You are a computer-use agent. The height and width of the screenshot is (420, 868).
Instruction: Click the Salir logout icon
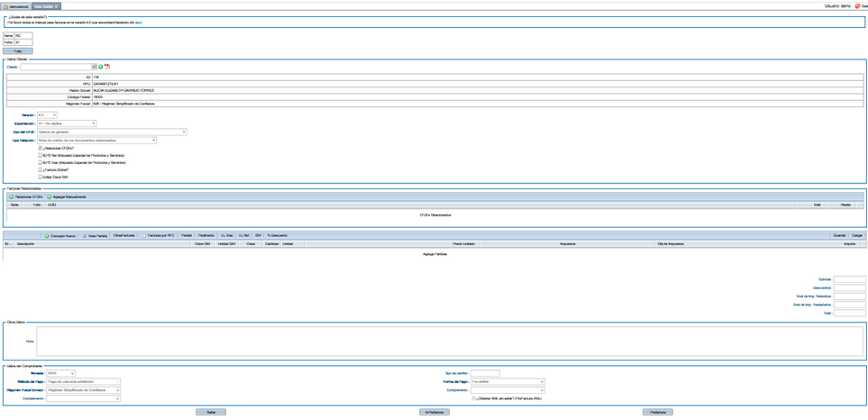coord(856,5)
